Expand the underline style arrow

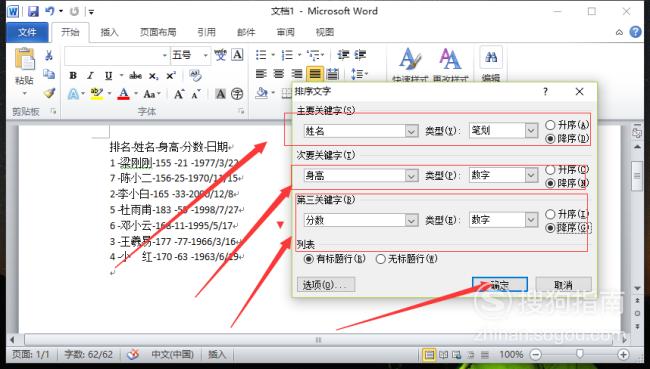coord(121,75)
